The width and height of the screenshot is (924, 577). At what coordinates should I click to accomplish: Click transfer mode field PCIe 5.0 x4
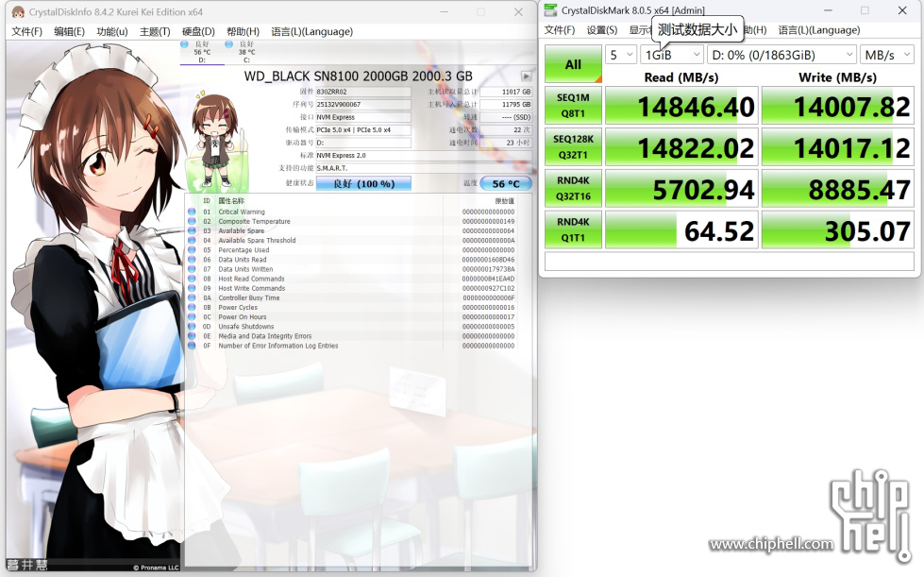pyautogui.click(x=363, y=130)
